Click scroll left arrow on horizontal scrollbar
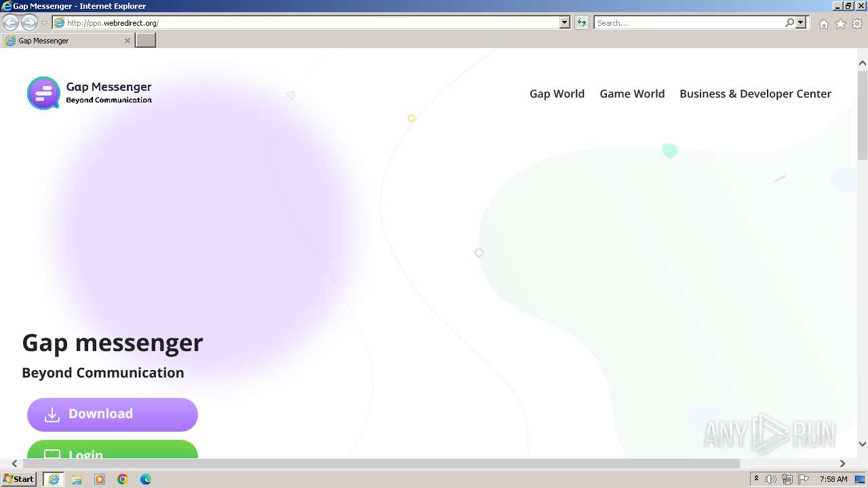Image resolution: width=868 pixels, height=488 pixels. pos(14,464)
